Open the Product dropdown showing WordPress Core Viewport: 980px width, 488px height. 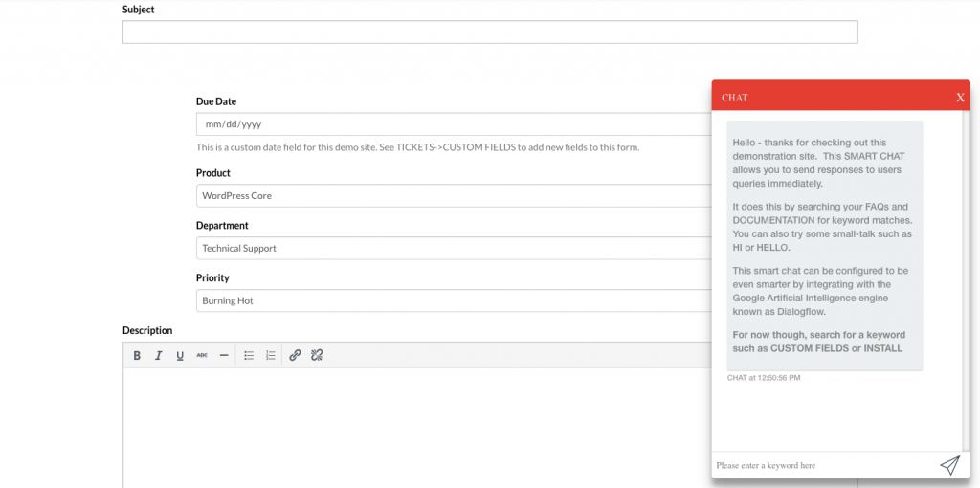(x=454, y=195)
